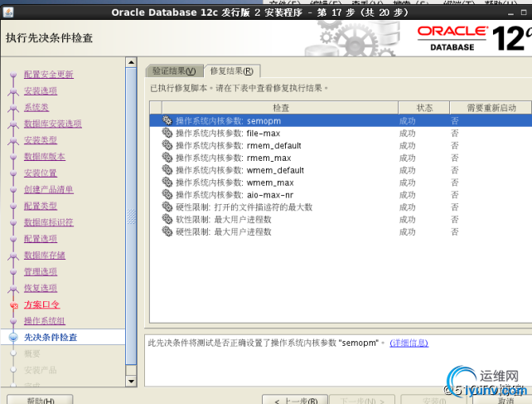Viewport: 532px width, 404px height.
Task: Go to the 创建产品清单 step
Action: (x=49, y=189)
